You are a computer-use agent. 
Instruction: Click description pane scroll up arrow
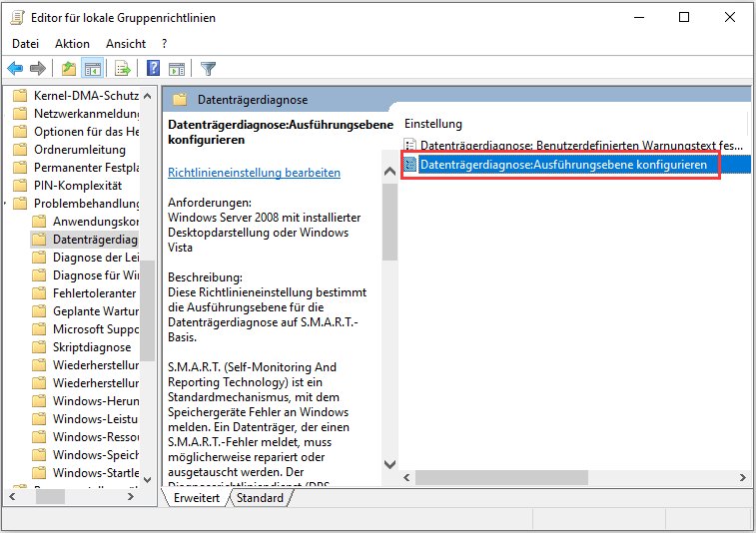[x=389, y=171]
